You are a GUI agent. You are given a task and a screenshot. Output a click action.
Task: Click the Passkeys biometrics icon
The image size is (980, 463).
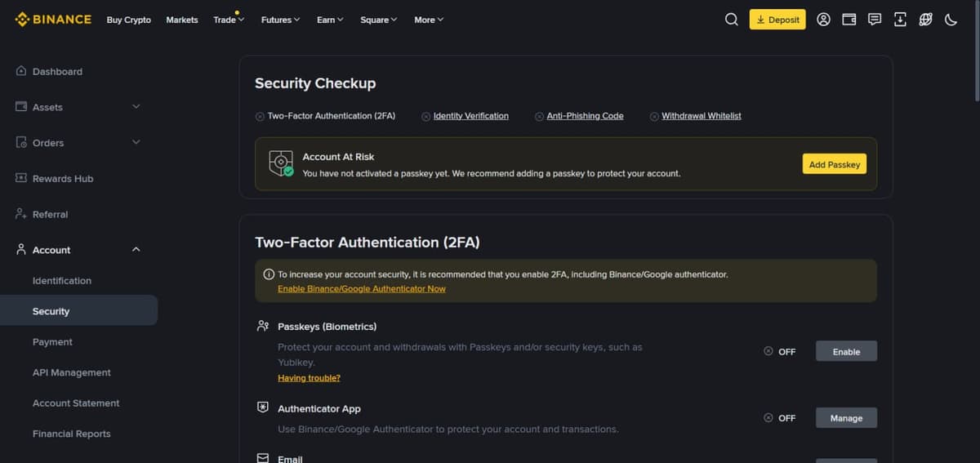click(263, 326)
